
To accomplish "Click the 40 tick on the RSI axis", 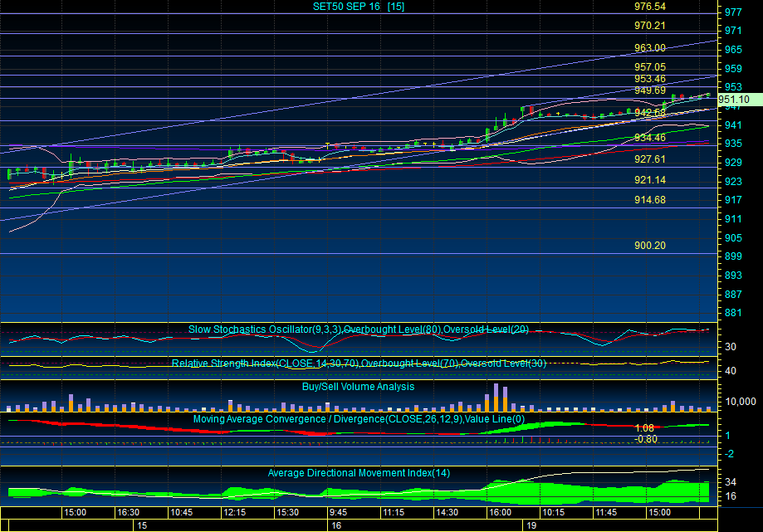I will click(x=731, y=370).
